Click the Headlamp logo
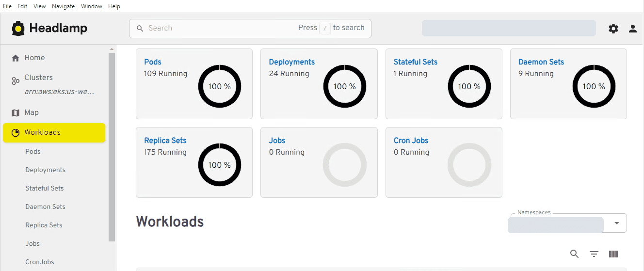This screenshot has width=644, height=271. (49, 28)
